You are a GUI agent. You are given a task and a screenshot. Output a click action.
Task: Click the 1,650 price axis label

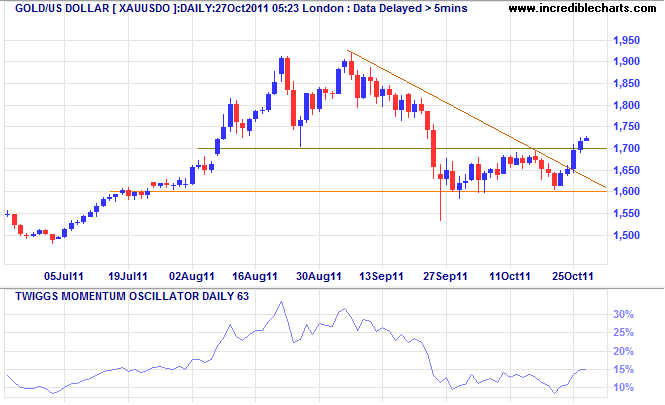point(626,170)
